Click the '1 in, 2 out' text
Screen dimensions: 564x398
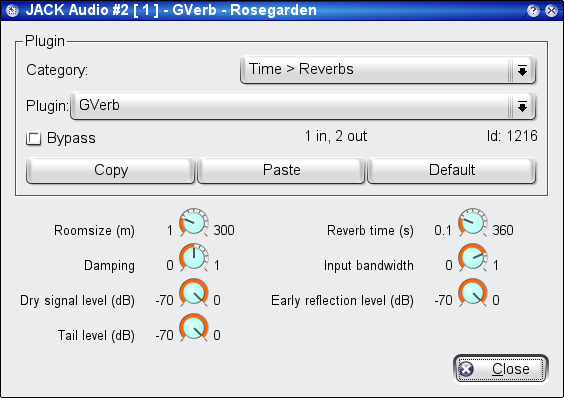336,136
